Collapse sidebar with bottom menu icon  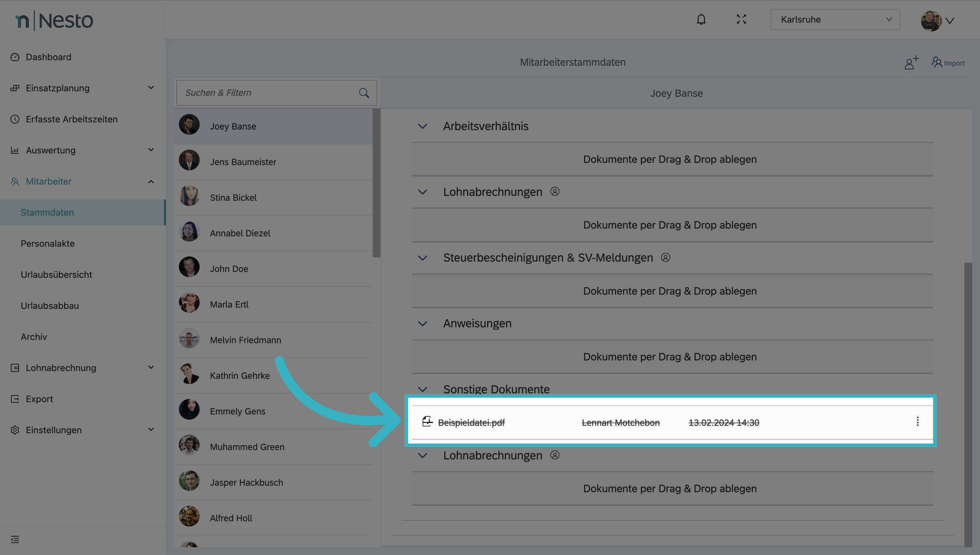(x=15, y=539)
